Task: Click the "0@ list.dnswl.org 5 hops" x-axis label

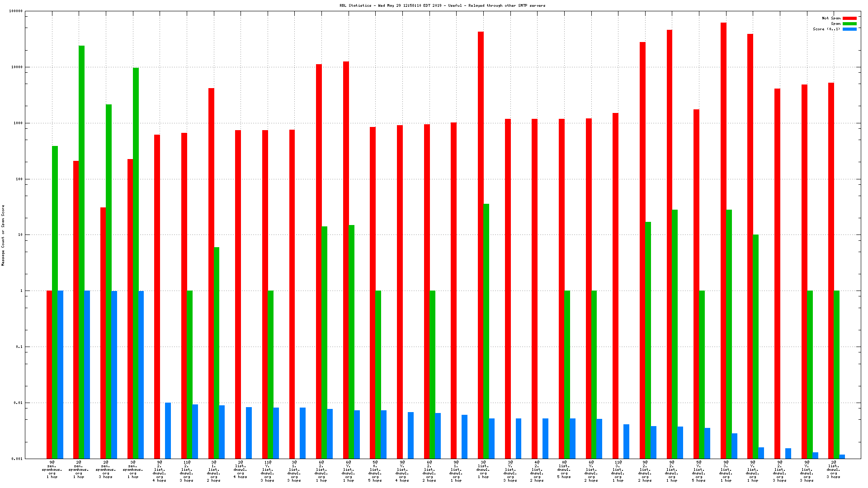Action: click(x=564, y=469)
